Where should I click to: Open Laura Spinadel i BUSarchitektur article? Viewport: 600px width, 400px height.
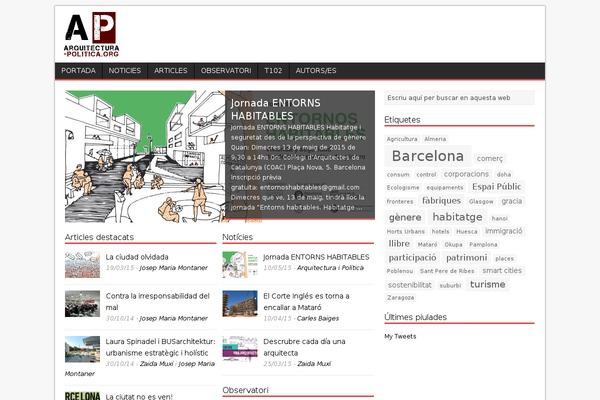tap(160, 347)
